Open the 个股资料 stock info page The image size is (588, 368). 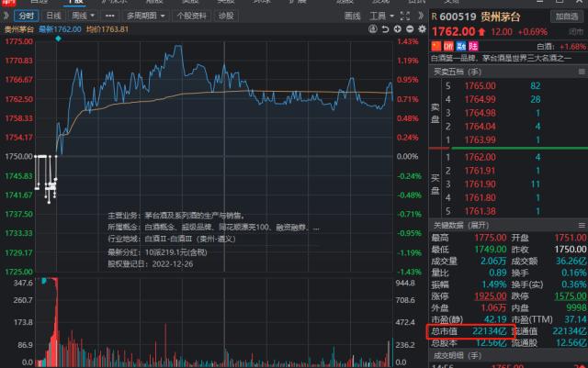pos(191,16)
